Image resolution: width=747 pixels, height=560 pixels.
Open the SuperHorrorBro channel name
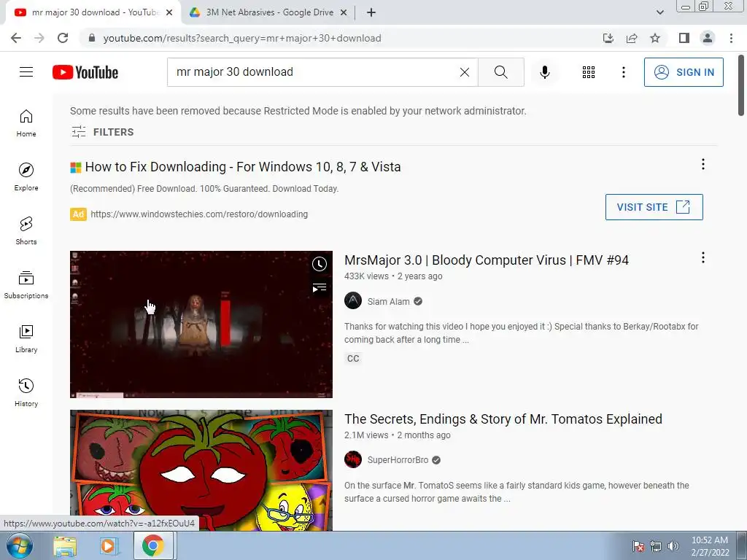click(x=398, y=460)
